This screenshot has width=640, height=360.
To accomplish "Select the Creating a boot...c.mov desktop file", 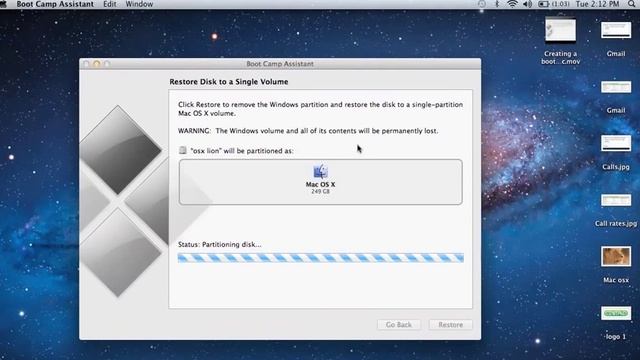I will (560, 41).
